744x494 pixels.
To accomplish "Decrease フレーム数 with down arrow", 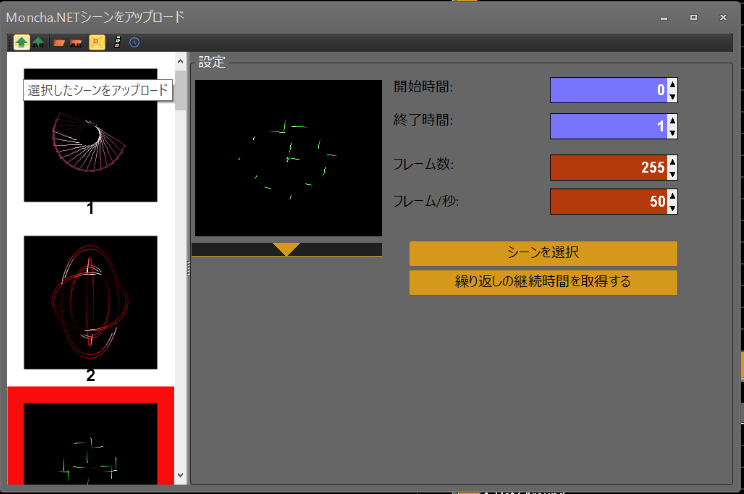I will (672, 174).
